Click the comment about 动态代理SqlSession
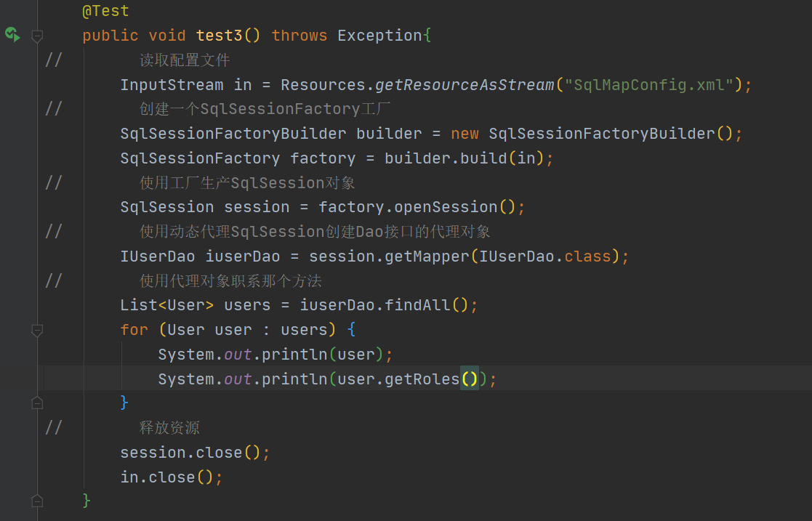 (x=315, y=232)
